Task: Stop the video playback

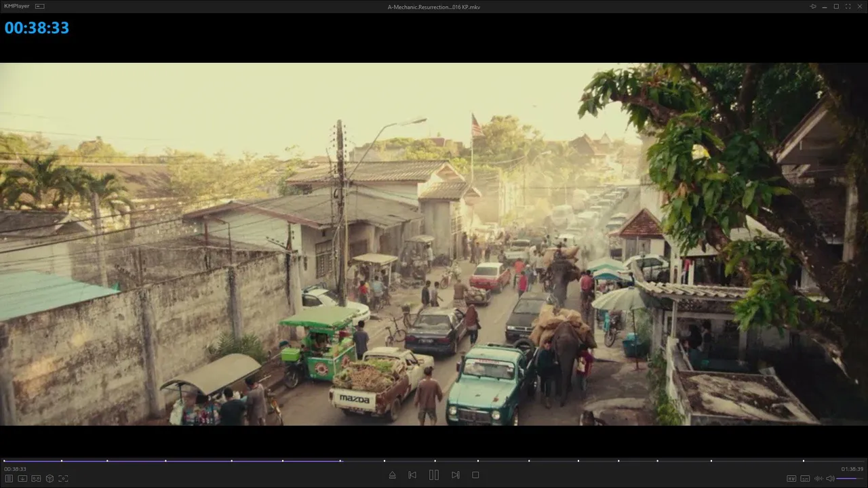Action: (x=475, y=475)
